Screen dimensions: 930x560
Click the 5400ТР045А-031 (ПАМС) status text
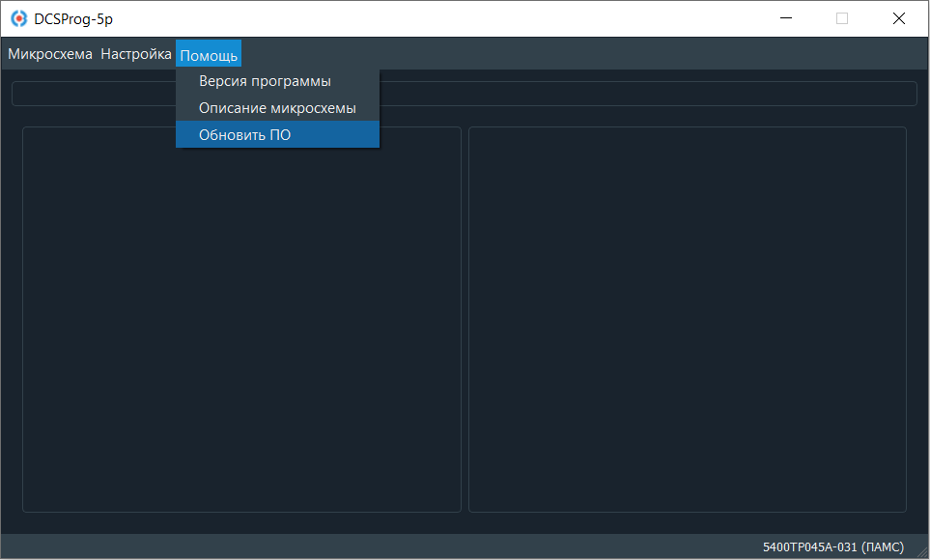pyautogui.click(x=832, y=546)
